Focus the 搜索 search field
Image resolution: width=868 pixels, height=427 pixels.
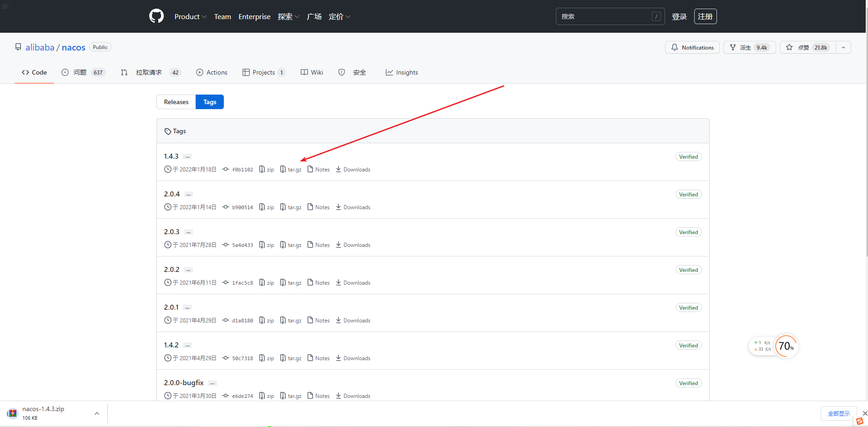pos(610,16)
